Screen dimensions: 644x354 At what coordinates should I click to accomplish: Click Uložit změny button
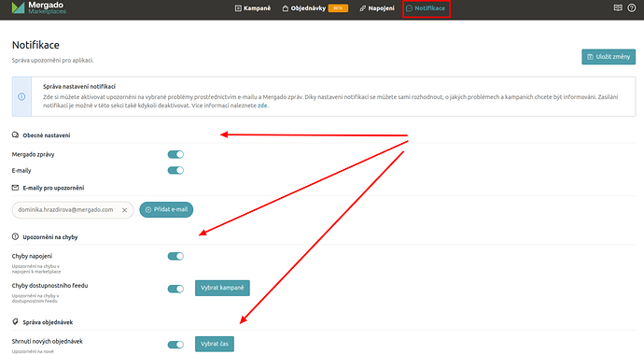609,57
